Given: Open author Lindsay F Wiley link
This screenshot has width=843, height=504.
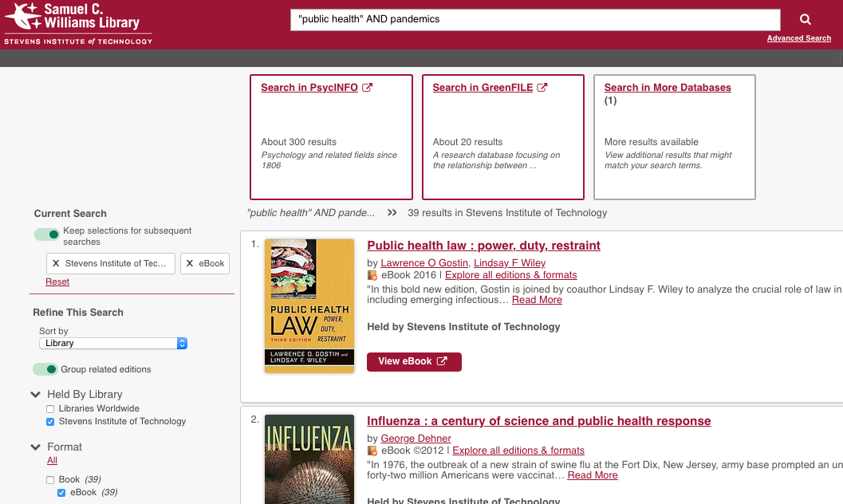Looking at the screenshot, I should (x=509, y=262).
